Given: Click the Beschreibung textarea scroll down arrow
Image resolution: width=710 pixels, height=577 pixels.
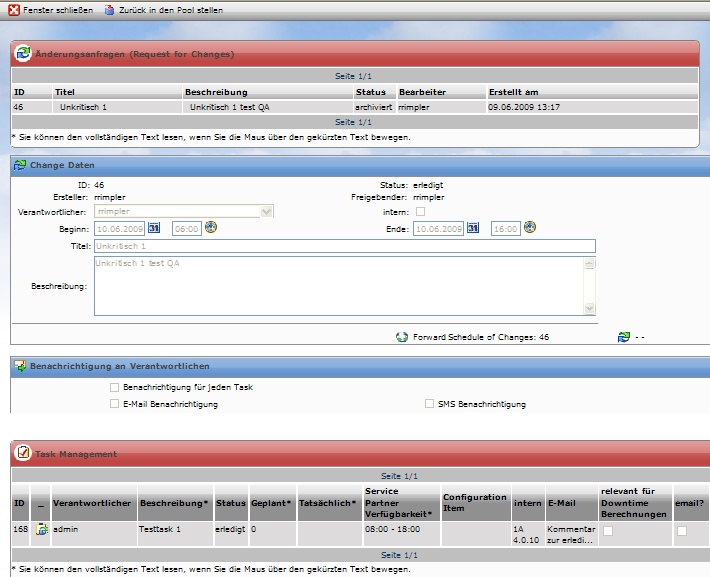Looking at the screenshot, I should [589, 309].
